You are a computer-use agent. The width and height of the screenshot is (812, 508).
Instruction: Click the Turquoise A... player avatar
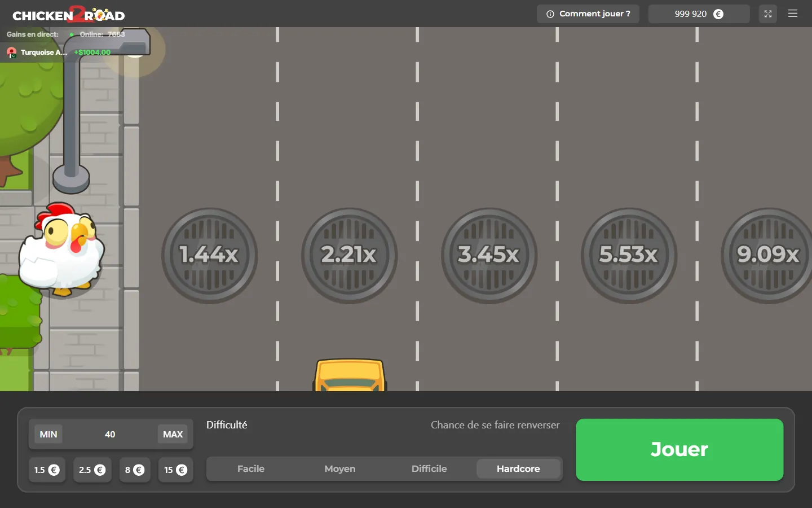click(11, 52)
